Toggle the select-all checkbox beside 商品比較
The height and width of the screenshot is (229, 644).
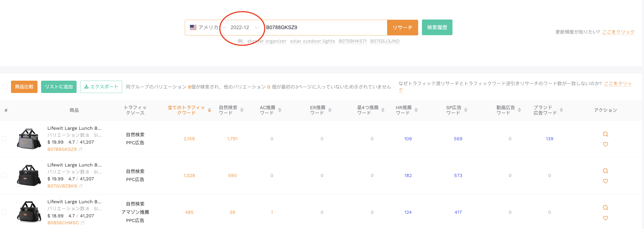click(x=5, y=87)
